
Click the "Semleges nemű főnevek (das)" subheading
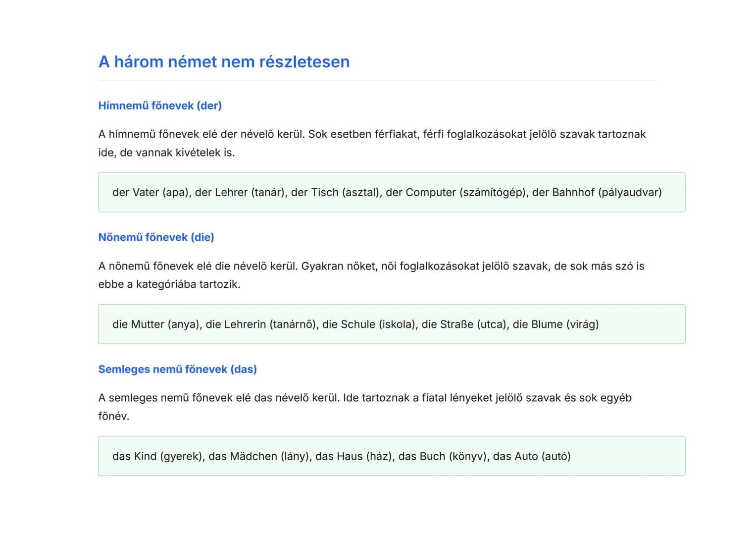click(177, 369)
